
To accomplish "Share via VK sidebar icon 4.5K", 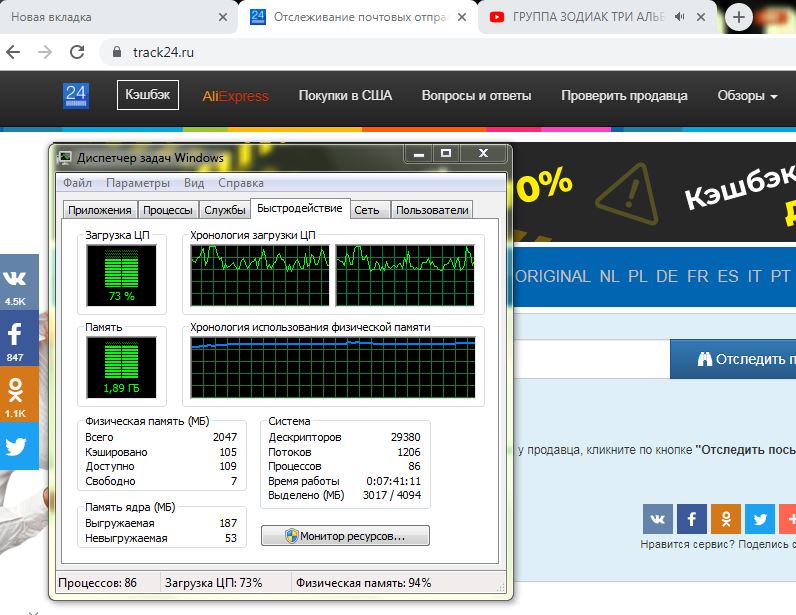I will click(19, 282).
